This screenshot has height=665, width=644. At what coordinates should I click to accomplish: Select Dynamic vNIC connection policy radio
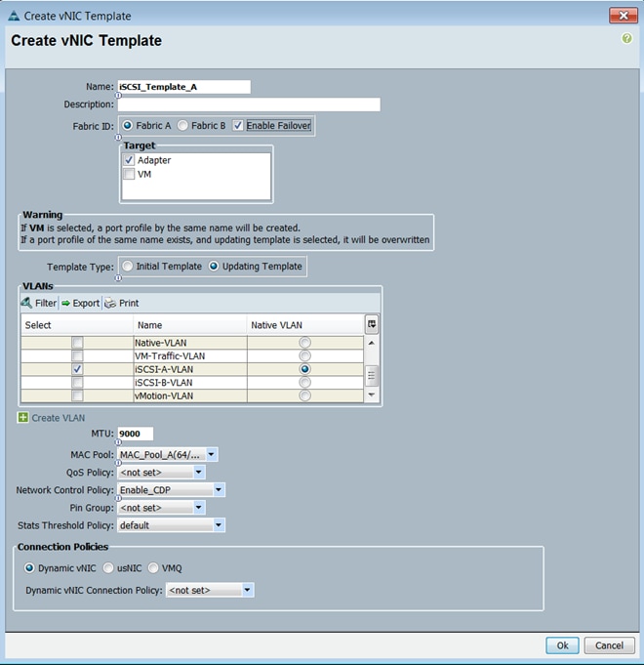click(x=29, y=568)
